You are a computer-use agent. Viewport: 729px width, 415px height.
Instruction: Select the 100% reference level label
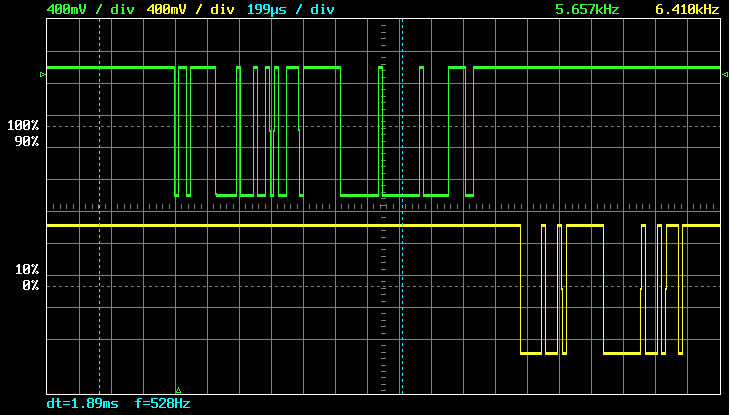pos(23,125)
